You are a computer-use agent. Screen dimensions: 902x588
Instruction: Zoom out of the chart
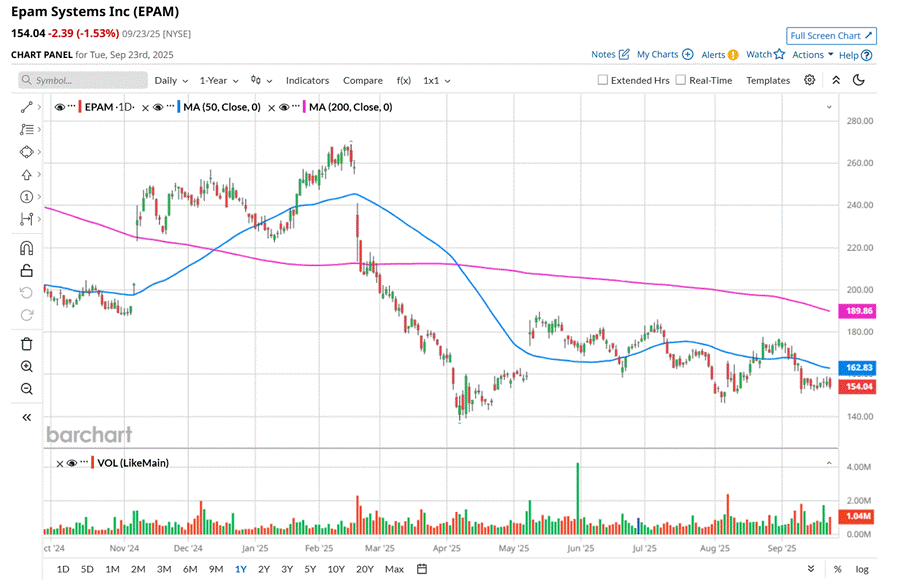tap(26, 389)
